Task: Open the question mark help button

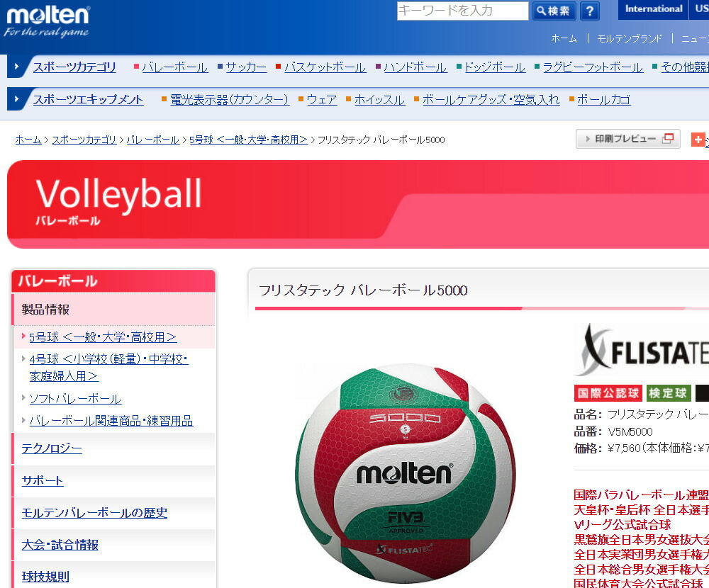Action: click(x=589, y=11)
